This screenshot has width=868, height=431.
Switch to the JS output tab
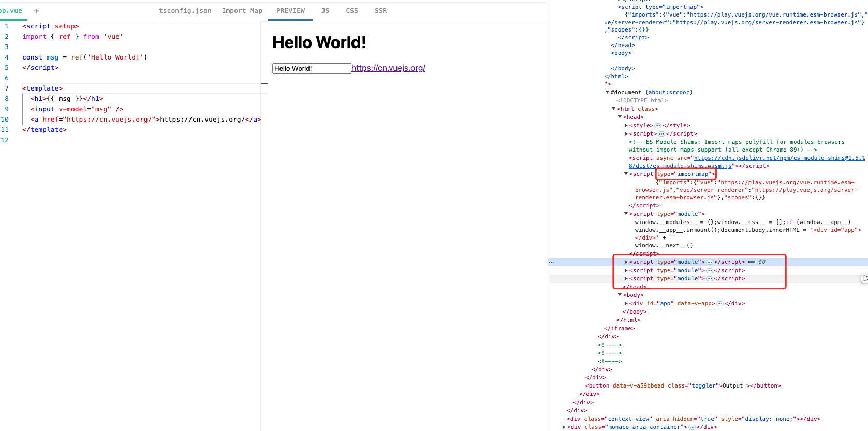click(x=325, y=11)
